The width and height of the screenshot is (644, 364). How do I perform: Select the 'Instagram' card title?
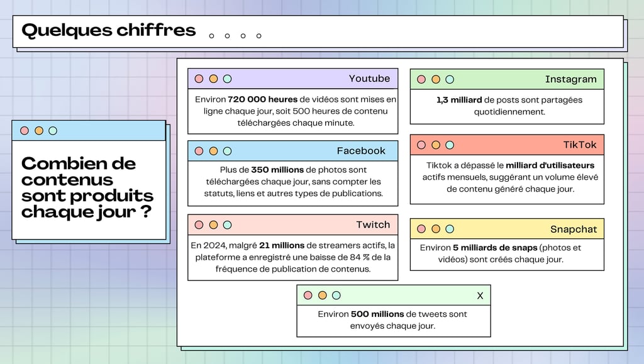coord(571,80)
